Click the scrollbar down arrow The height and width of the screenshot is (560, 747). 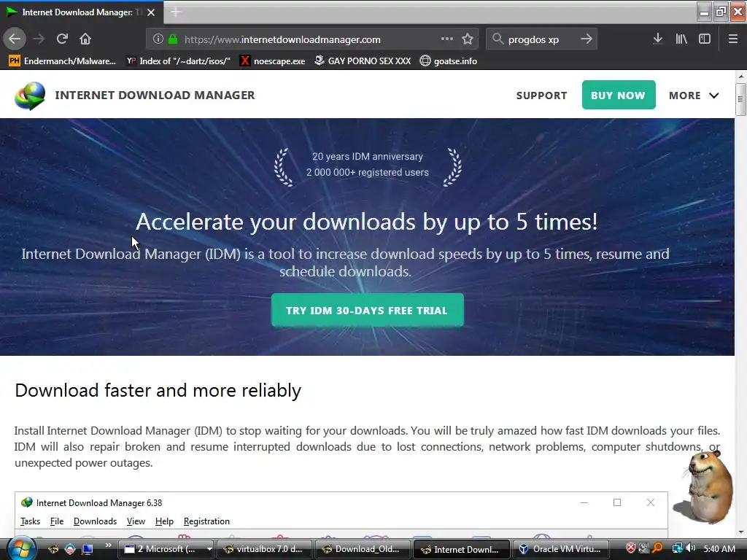coord(741,532)
